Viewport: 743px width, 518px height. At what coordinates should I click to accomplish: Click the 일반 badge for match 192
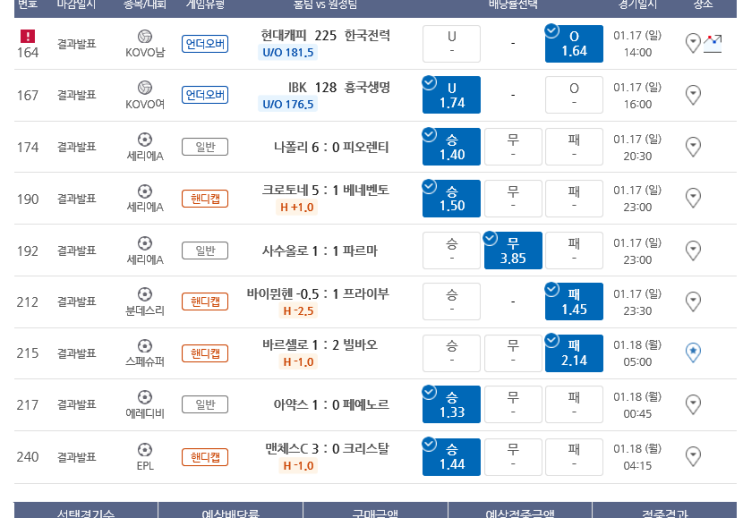pos(205,250)
